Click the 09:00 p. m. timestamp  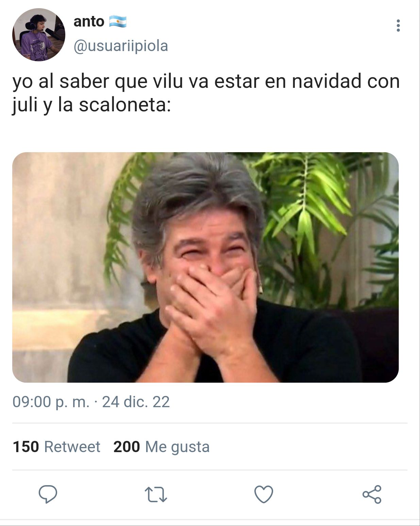(51, 402)
